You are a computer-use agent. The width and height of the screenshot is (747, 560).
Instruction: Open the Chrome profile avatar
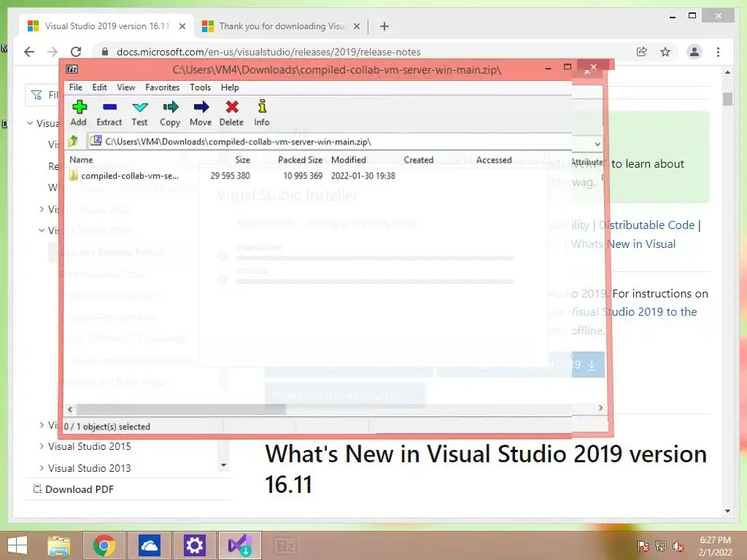[694, 52]
